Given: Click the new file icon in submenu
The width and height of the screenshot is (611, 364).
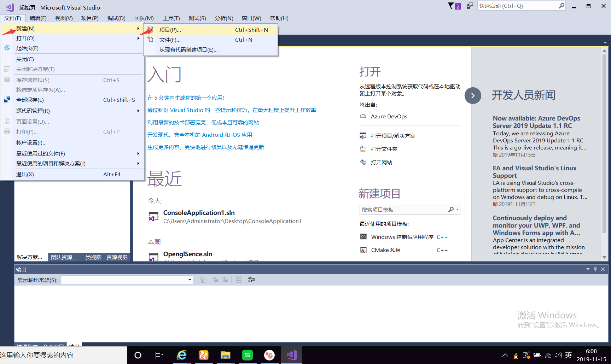Looking at the screenshot, I should (150, 40).
